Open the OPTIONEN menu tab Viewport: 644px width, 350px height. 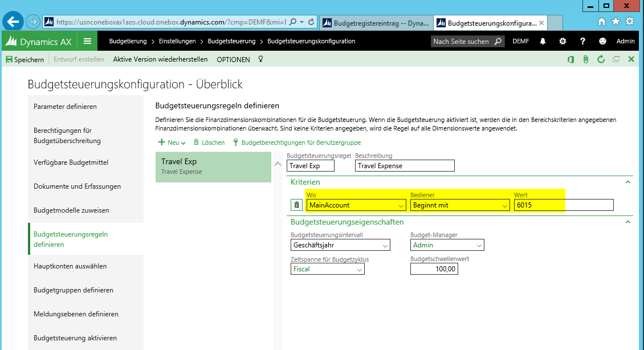pyautogui.click(x=233, y=59)
